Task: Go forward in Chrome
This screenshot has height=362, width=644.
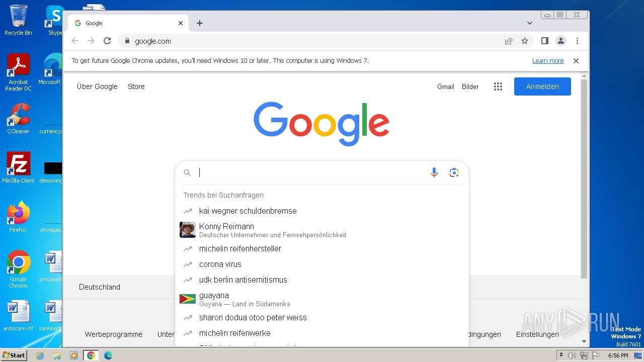Action: (x=91, y=41)
